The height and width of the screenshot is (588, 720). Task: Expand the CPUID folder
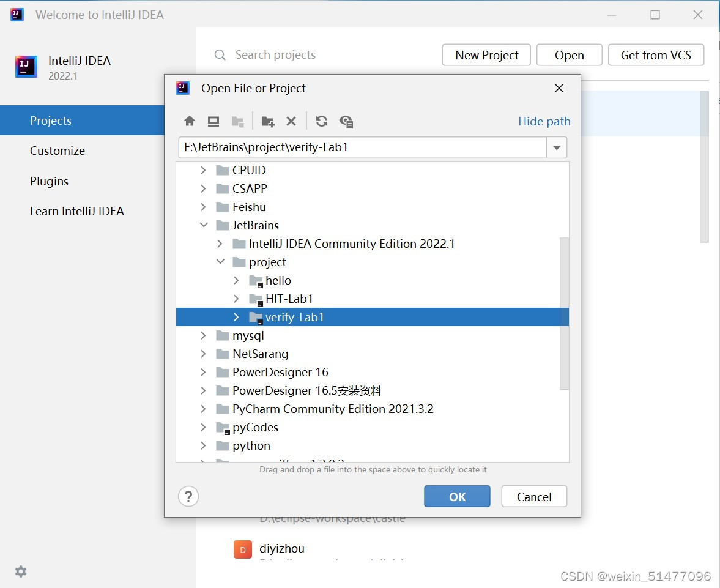click(203, 170)
